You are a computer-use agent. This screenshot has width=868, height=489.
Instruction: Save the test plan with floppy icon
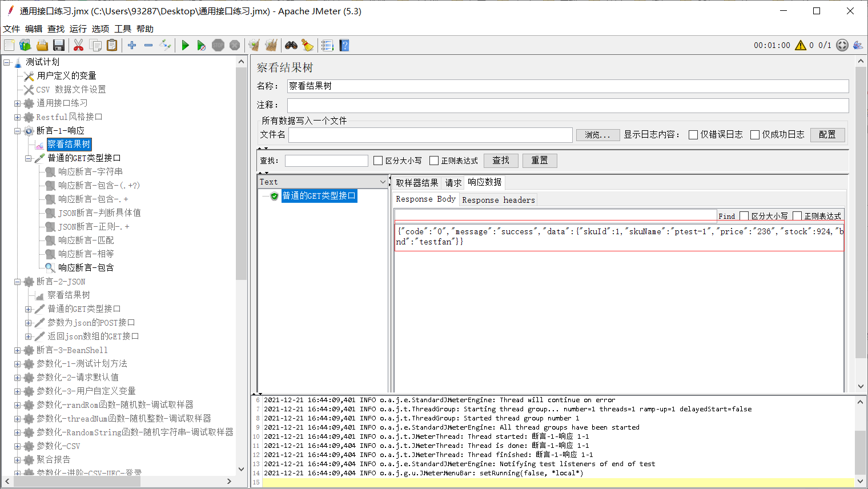pyautogui.click(x=58, y=45)
